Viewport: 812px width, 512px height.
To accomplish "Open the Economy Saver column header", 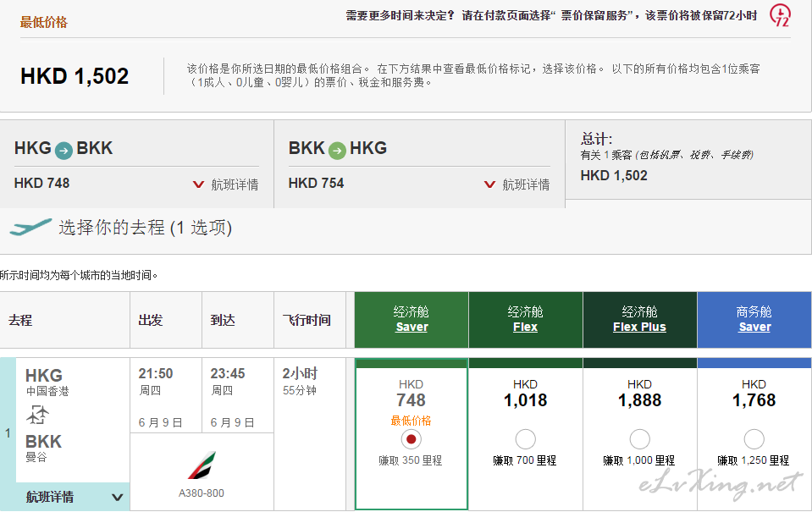I will tap(412, 327).
